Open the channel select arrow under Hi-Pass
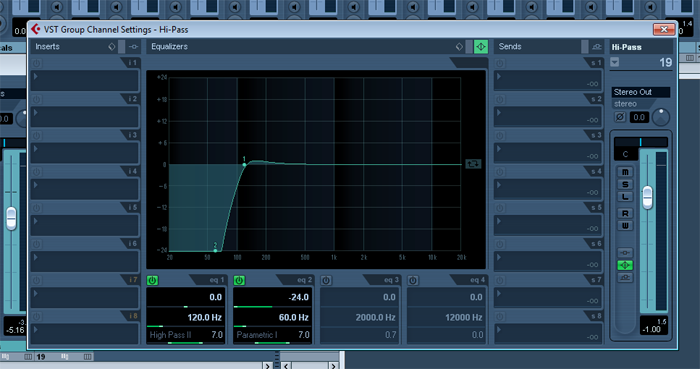This screenshot has width=700, height=369. (615, 62)
